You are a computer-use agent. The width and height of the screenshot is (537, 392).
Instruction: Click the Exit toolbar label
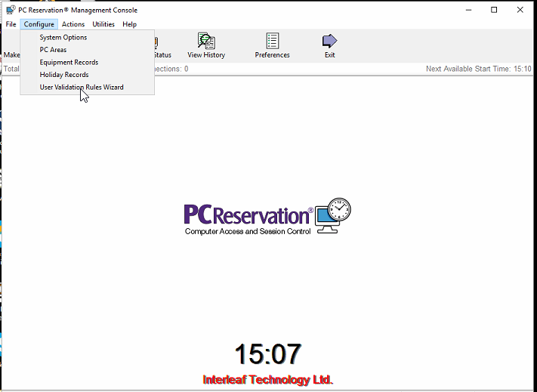[x=330, y=55]
